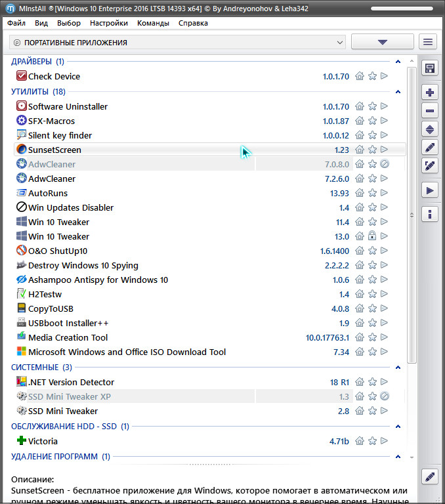
Task: Click the pencil-with-square edit button
Action: (430, 166)
